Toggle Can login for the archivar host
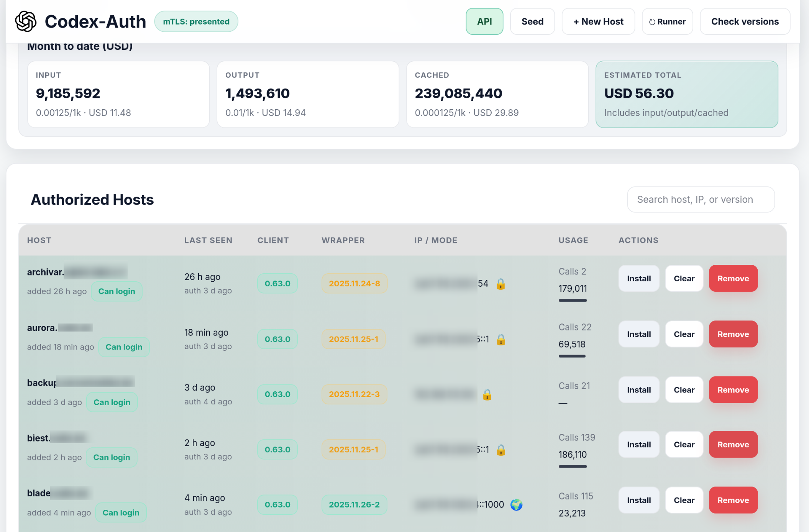The height and width of the screenshot is (532, 809). pos(117,291)
